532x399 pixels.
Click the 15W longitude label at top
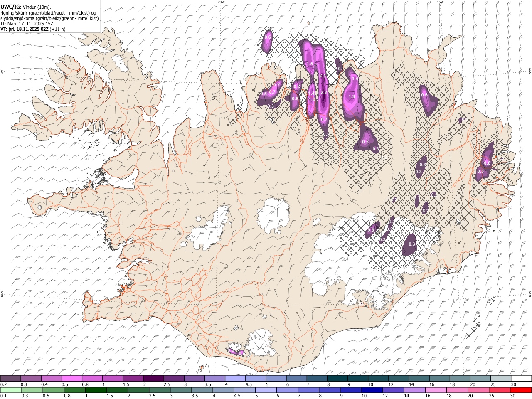click(x=440, y=2)
